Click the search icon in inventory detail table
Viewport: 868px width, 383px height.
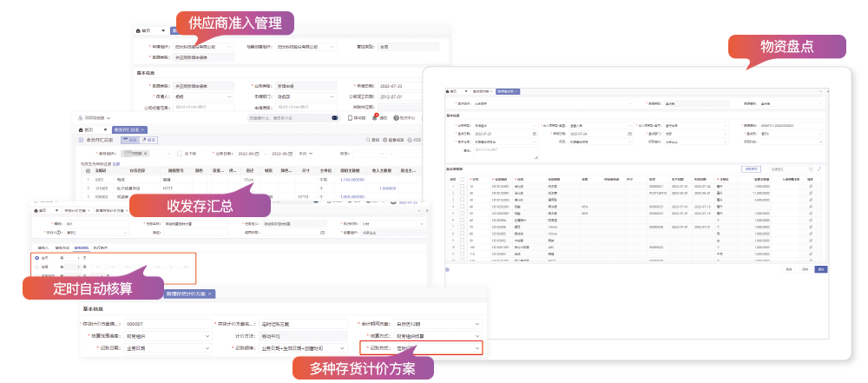(x=811, y=168)
